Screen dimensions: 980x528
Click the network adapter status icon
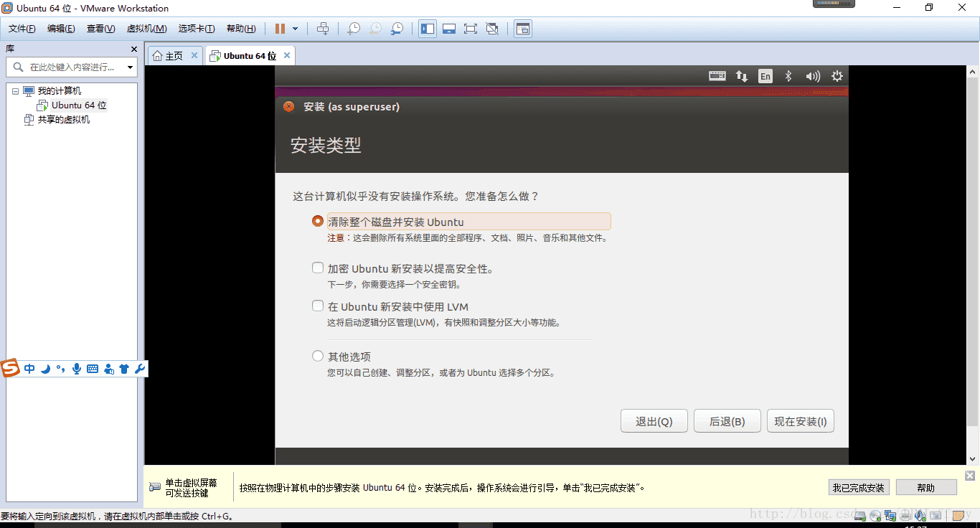point(890,516)
